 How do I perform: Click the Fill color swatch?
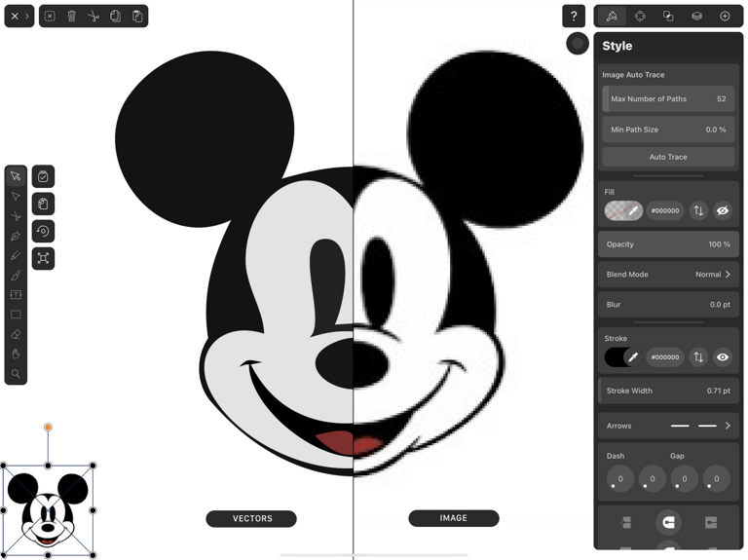click(x=623, y=210)
